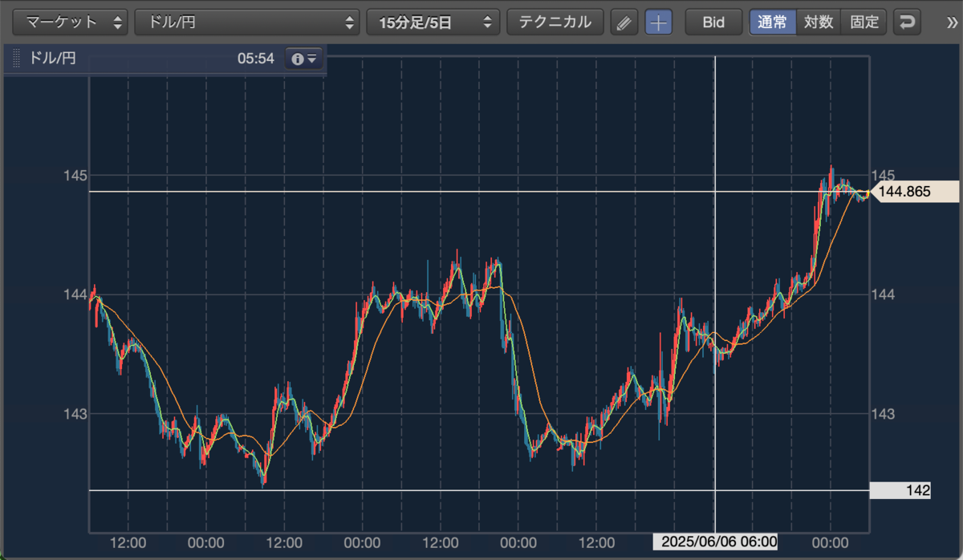
Task: Click the left axis 143 label
Action: pyautogui.click(x=76, y=414)
